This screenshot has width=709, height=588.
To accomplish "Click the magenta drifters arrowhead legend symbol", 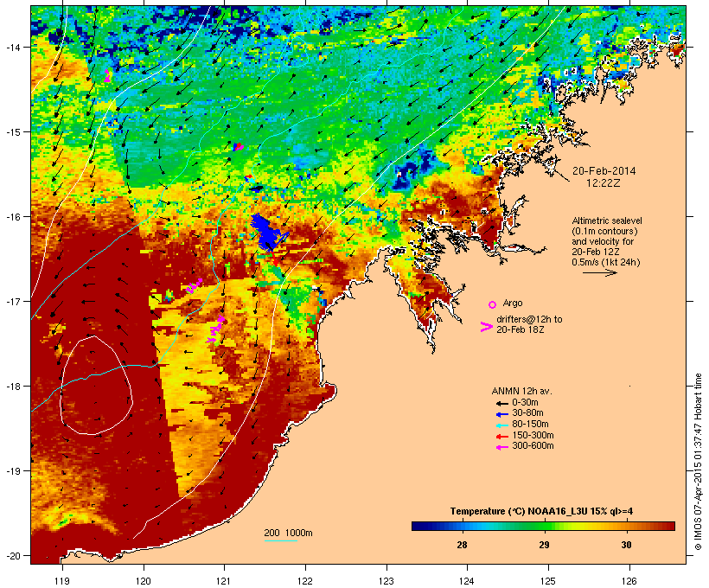I will pyautogui.click(x=486, y=327).
